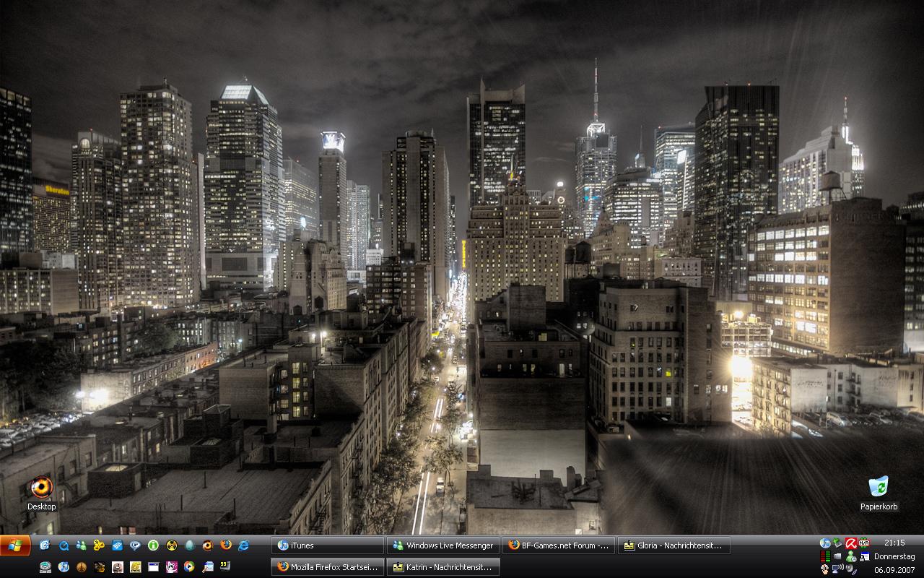The height and width of the screenshot is (578, 924).
Task: Open the icon showing number 4
Action: [118, 567]
